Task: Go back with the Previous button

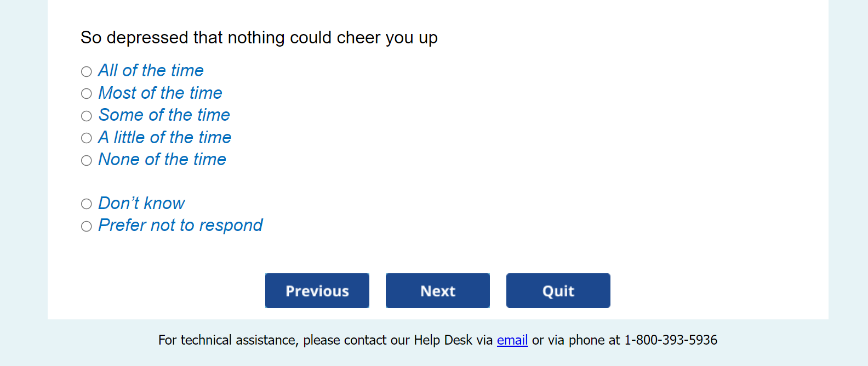Action: pyautogui.click(x=317, y=291)
